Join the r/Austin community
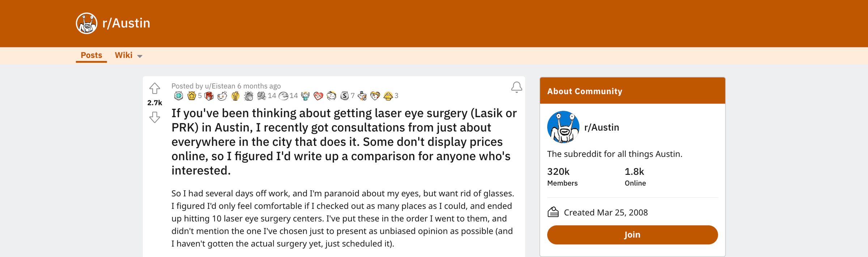 pyautogui.click(x=632, y=235)
